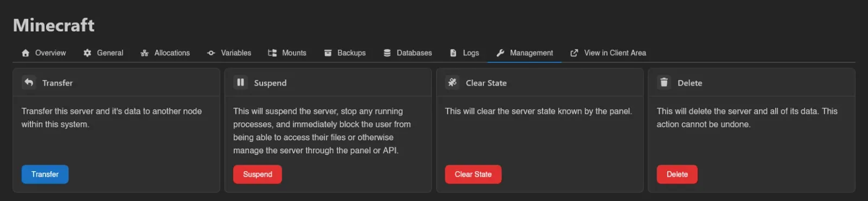Open the Overview tab
The image size is (868, 201).
pyautogui.click(x=43, y=53)
